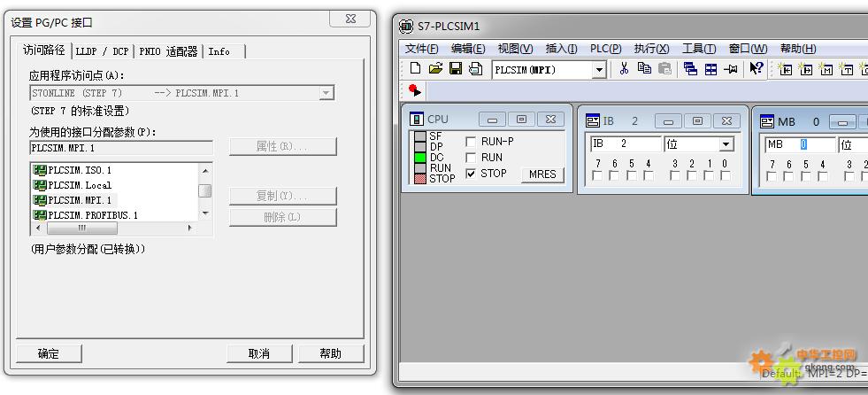The width and height of the screenshot is (868, 395).
Task: Toggle bit 5 checkbox in MB 0
Action: point(806,176)
